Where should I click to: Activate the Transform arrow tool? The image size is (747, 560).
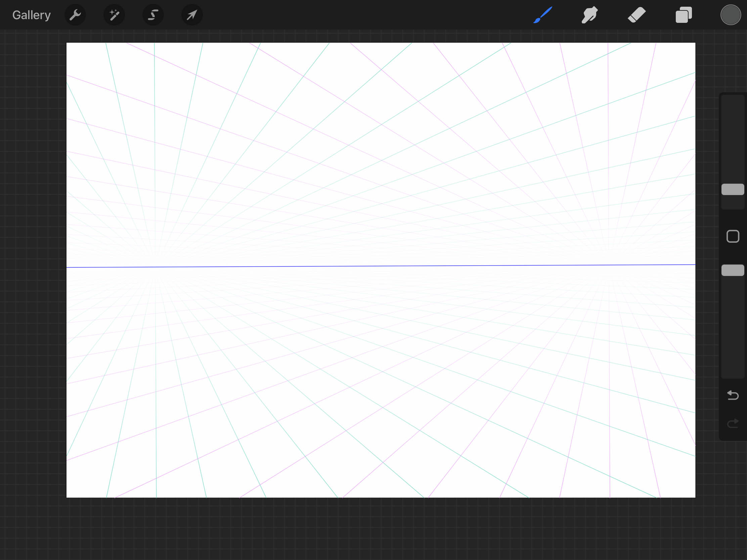192,15
